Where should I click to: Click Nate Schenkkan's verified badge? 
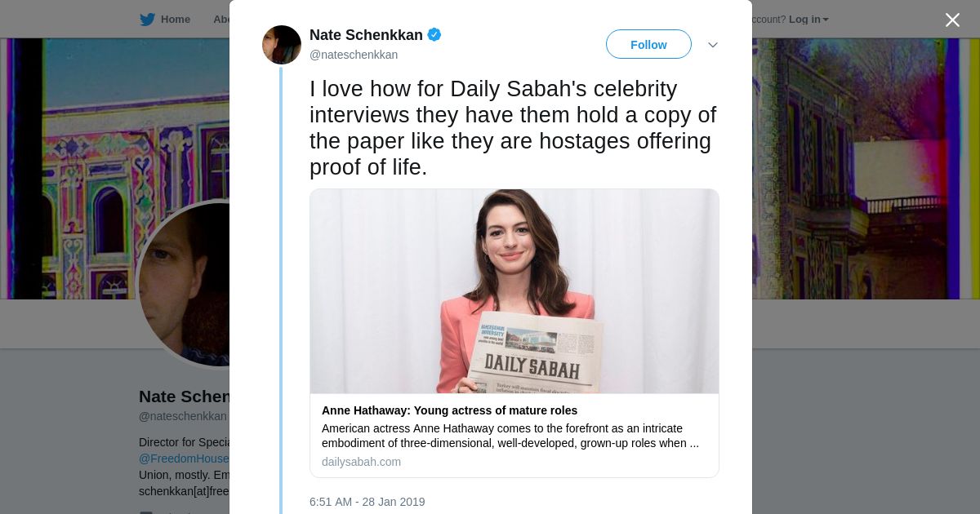pos(434,35)
